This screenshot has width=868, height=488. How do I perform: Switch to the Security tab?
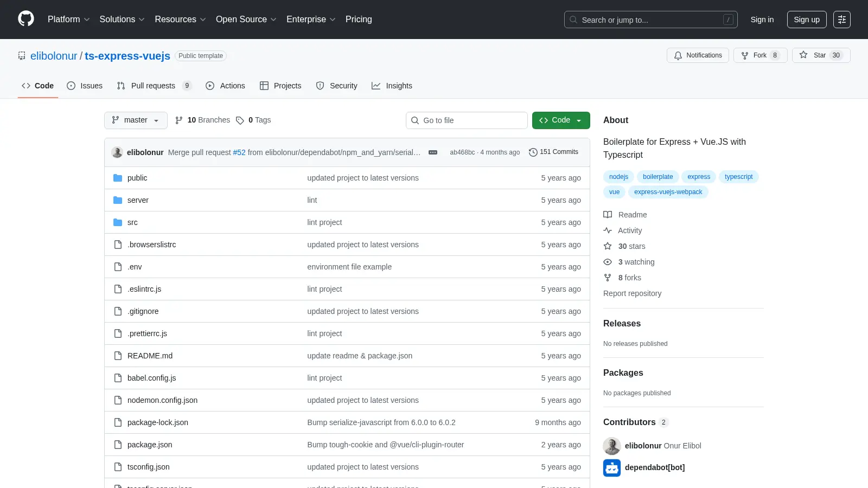tap(336, 86)
